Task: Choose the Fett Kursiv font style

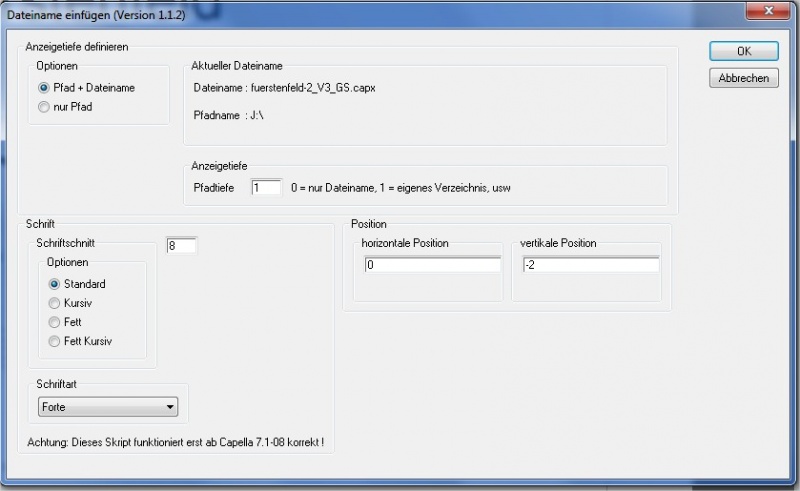Action: [x=55, y=341]
